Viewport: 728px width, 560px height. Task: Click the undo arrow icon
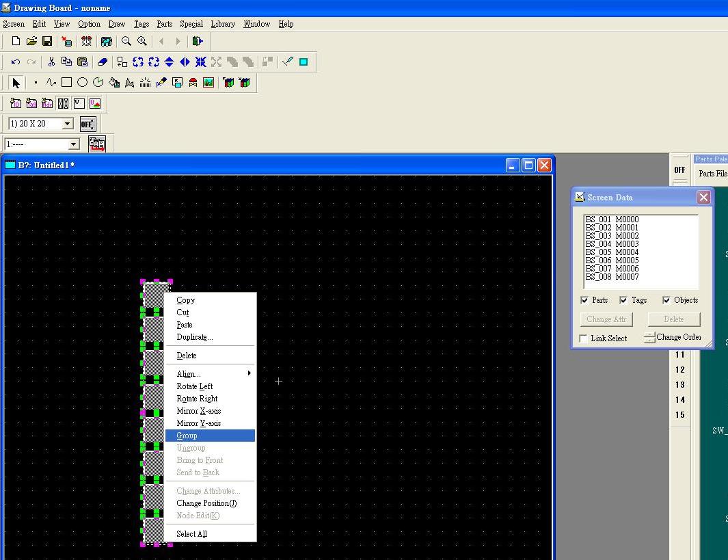[16, 62]
